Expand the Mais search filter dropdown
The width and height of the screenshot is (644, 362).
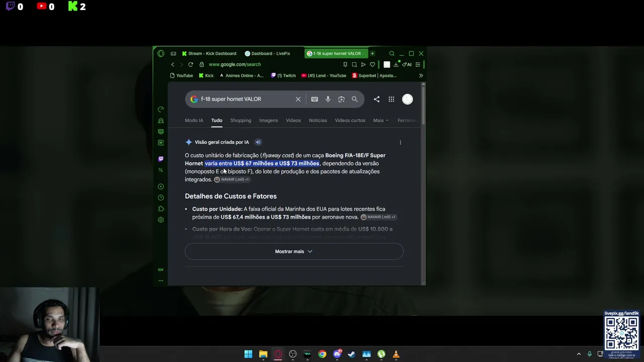click(381, 120)
